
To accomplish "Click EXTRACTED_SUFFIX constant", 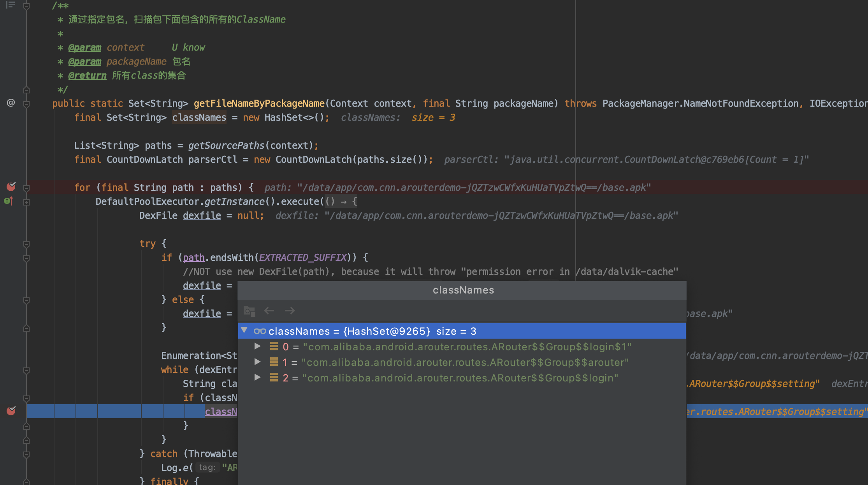I will pos(302,258).
